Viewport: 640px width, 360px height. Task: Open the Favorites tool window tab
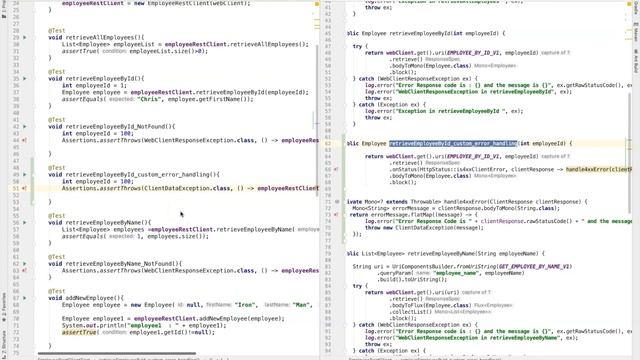pyautogui.click(x=4, y=306)
